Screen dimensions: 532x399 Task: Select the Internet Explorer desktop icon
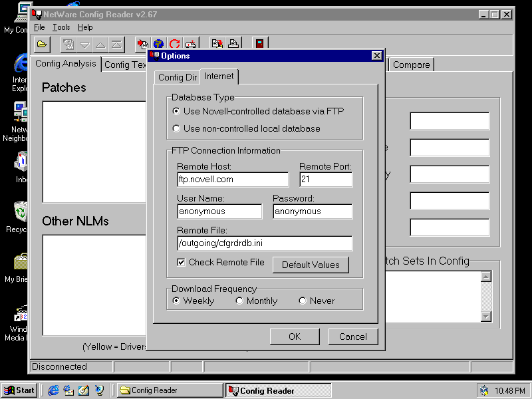pyautogui.click(x=20, y=72)
